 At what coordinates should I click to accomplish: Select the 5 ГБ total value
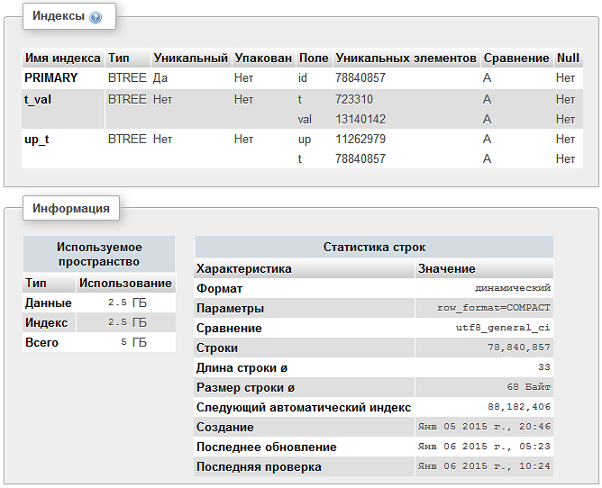134,342
